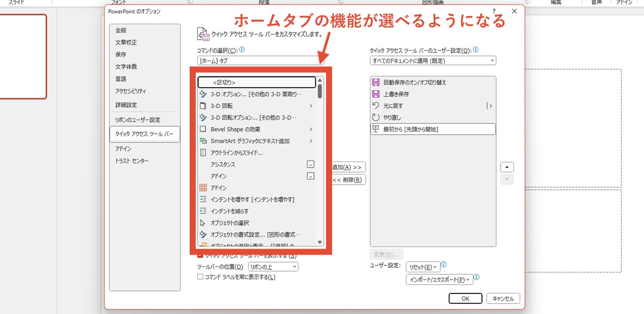Click info icon next to インポート/エクスポート
This screenshot has height=314, width=644.
coord(476,277)
